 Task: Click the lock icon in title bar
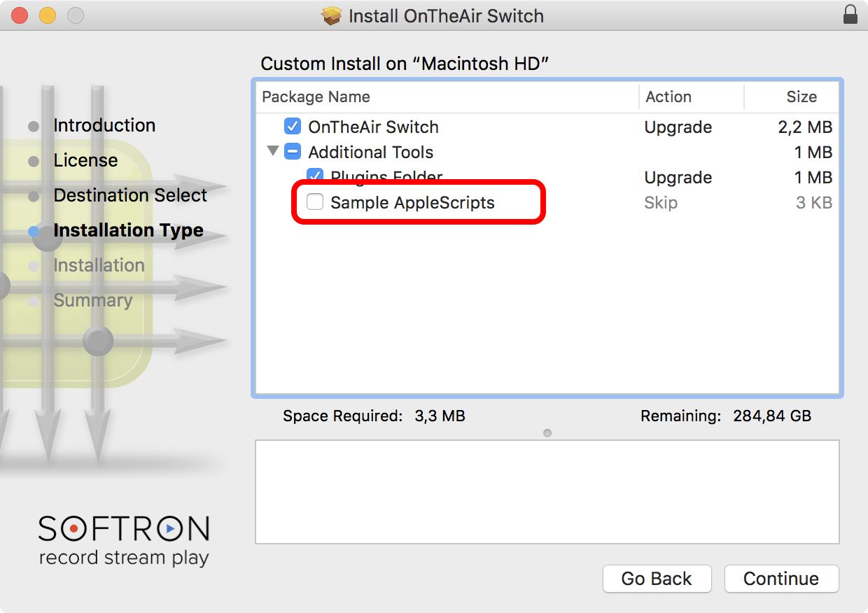pos(850,15)
